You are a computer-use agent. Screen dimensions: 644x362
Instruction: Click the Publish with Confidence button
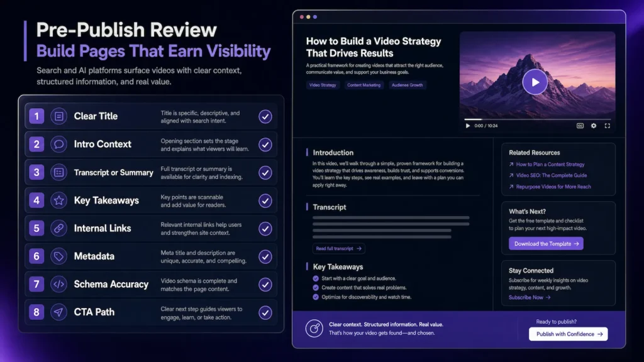(x=569, y=334)
